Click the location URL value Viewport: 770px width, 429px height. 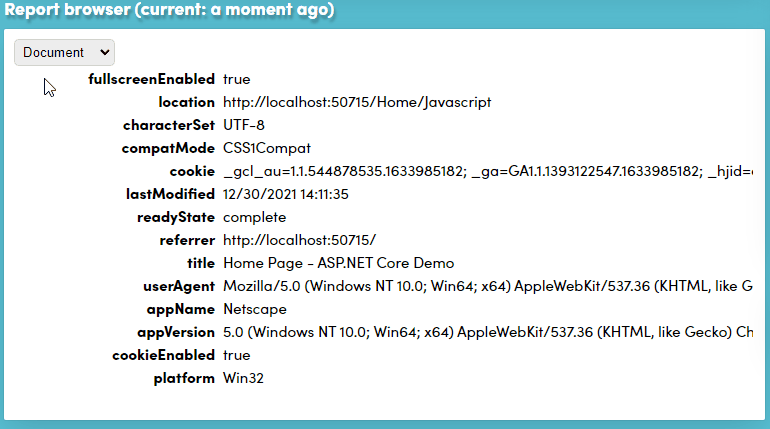pyautogui.click(x=357, y=102)
